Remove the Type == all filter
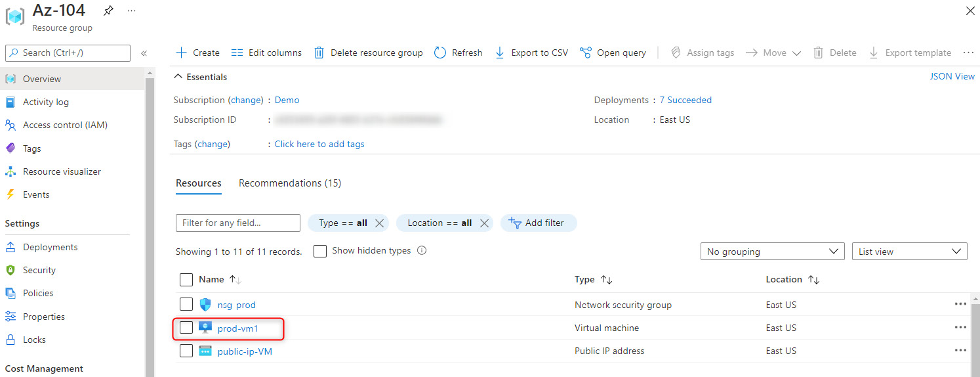This screenshot has height=377, width=980. click(x=379, y=223)
